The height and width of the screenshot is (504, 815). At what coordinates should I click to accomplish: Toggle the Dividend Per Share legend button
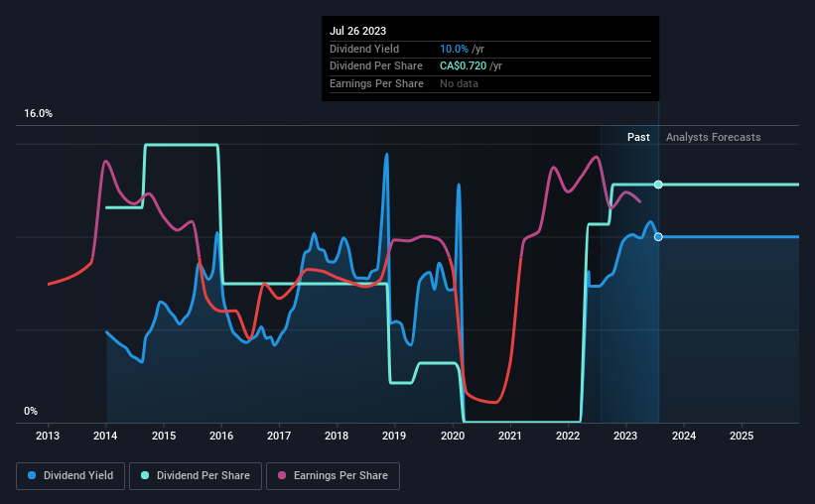click(x=196, y=476)
